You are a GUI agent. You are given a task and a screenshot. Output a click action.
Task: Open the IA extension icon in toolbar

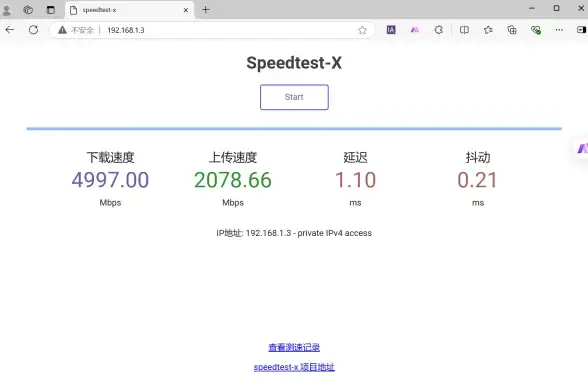point(391,30)
